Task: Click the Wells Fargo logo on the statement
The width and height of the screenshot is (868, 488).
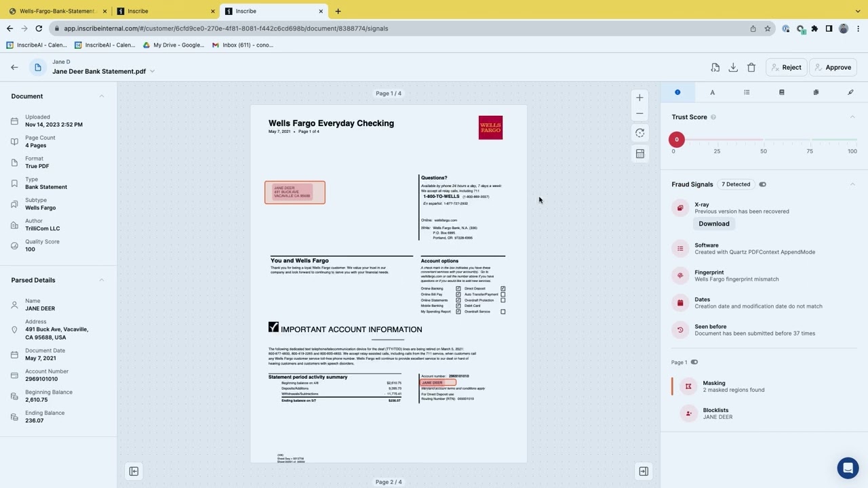Action: (490, 127)
